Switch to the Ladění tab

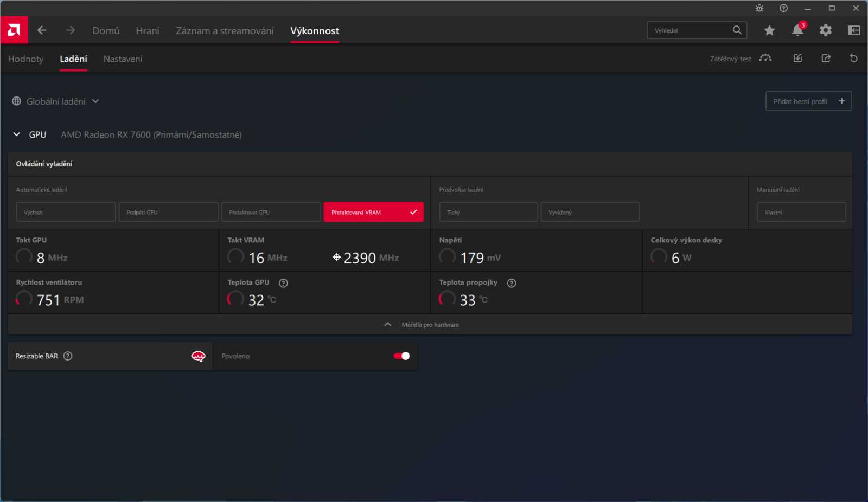73,59
